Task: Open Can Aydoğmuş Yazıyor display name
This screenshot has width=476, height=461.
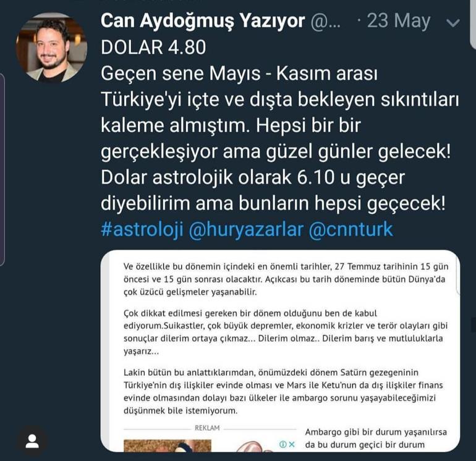Action: click(203, 21)
